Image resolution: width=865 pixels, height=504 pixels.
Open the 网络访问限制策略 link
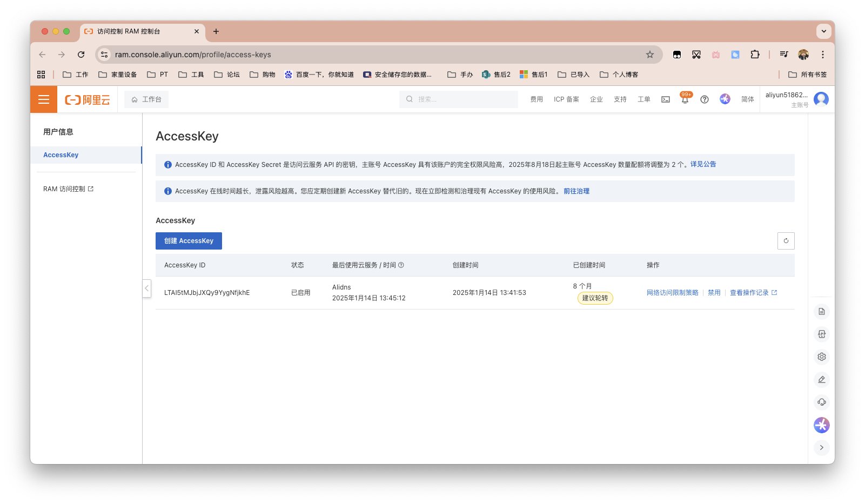click(x=672, y=293)
